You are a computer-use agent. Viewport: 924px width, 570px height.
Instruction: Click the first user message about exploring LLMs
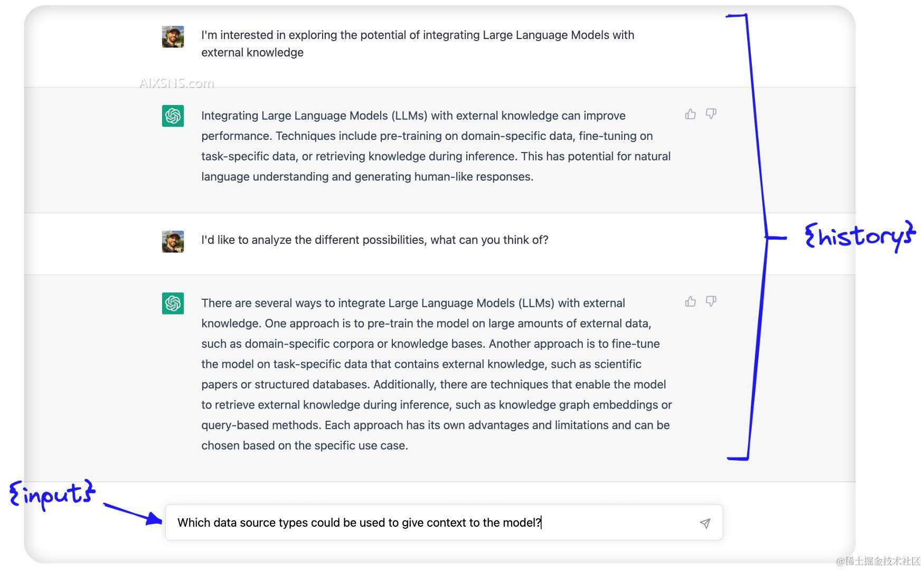(417, 43)
